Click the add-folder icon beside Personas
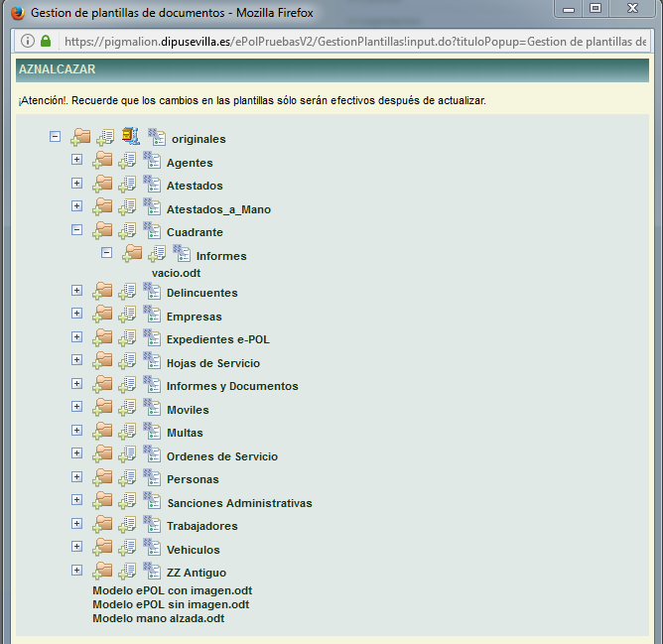Image resolution: width=663 pixels, height=644 pixels. coord(102,478)
